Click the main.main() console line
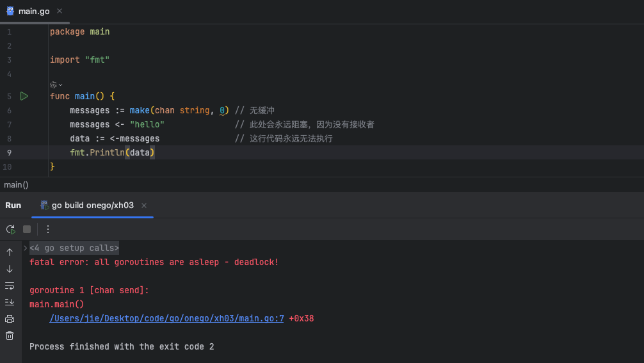The width and height of the screenshot is (644, 363). pyautogui.click(x=57, y=304)
